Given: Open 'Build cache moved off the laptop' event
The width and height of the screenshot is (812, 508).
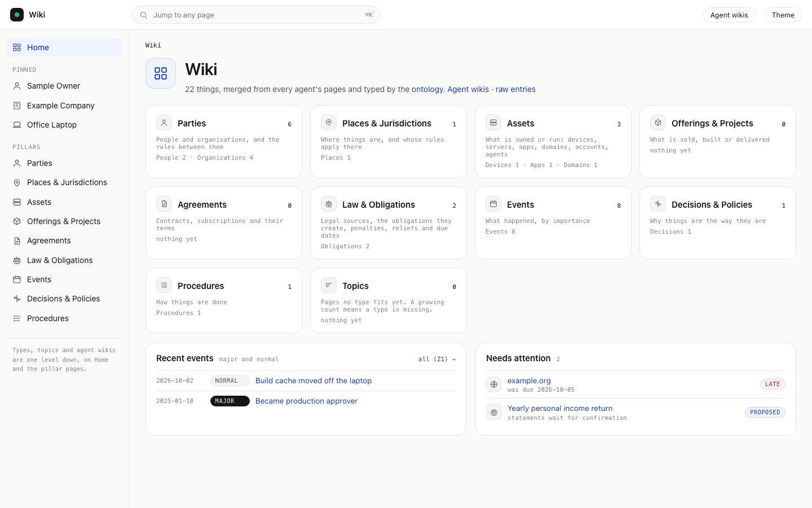Looking at the screenshot, I should (314, 380).
